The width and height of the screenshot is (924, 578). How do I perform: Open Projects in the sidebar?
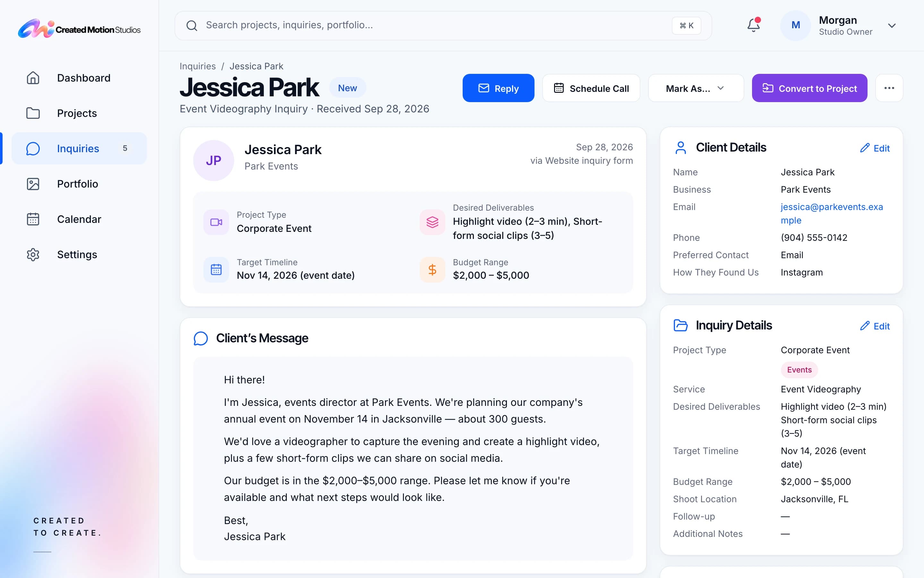pyautogui.click(x=80, y=113)
